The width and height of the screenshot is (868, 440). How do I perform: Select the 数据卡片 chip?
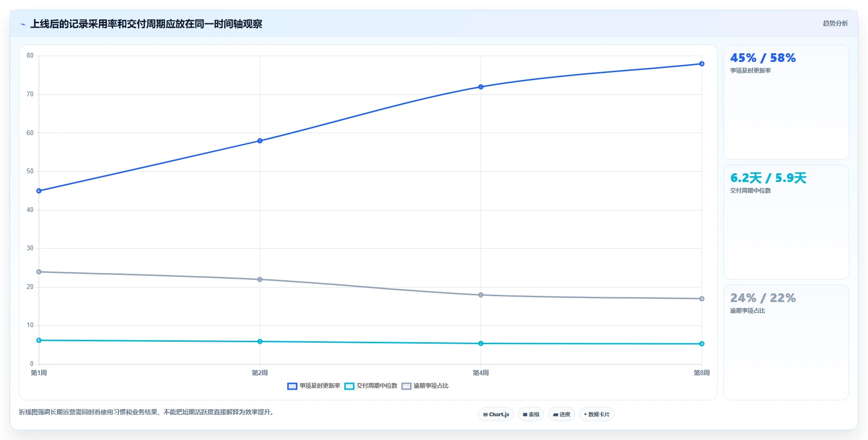point(597,414)
